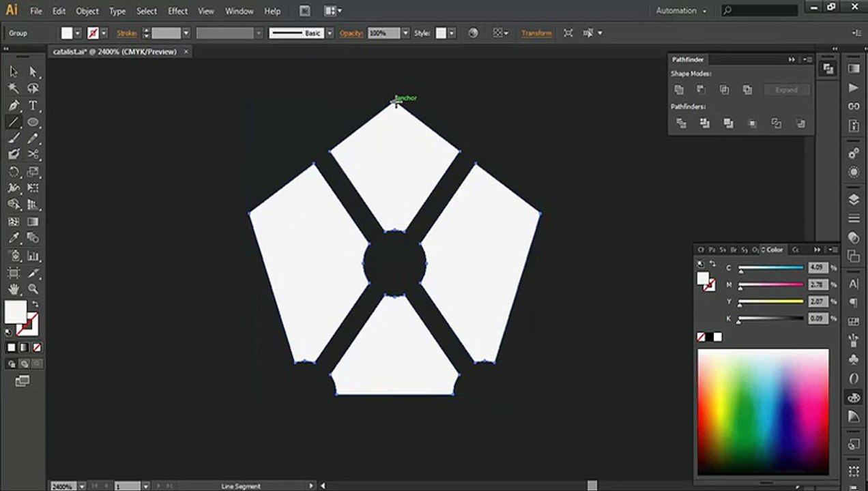The height and width of the screenshot is (491, 868).
Task: Open the Stroke panel link
Action: [127, 33]
